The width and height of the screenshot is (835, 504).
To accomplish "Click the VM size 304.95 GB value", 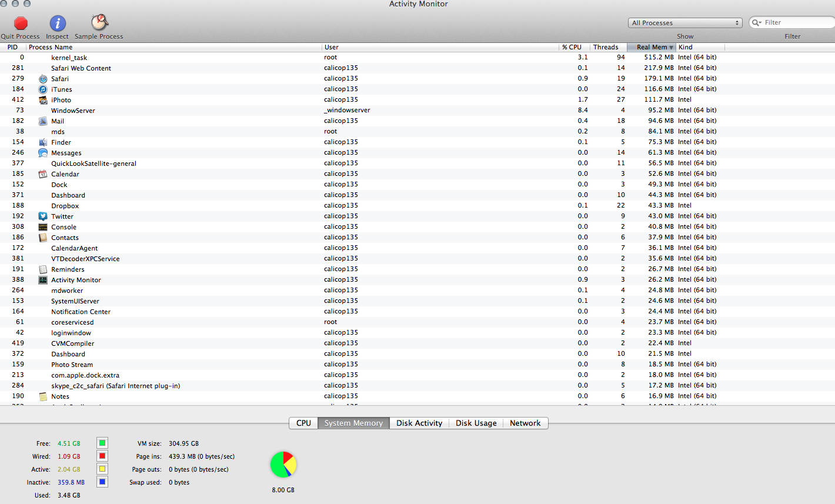I will pos(183,443).
